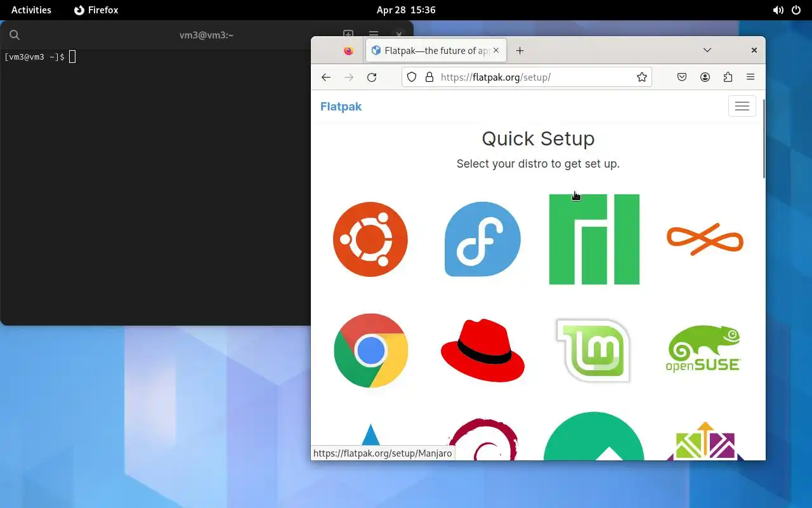This screenshot has width=812, height=508.
Task: Open system volume indicator in top bar
Action: pos(778,10)
